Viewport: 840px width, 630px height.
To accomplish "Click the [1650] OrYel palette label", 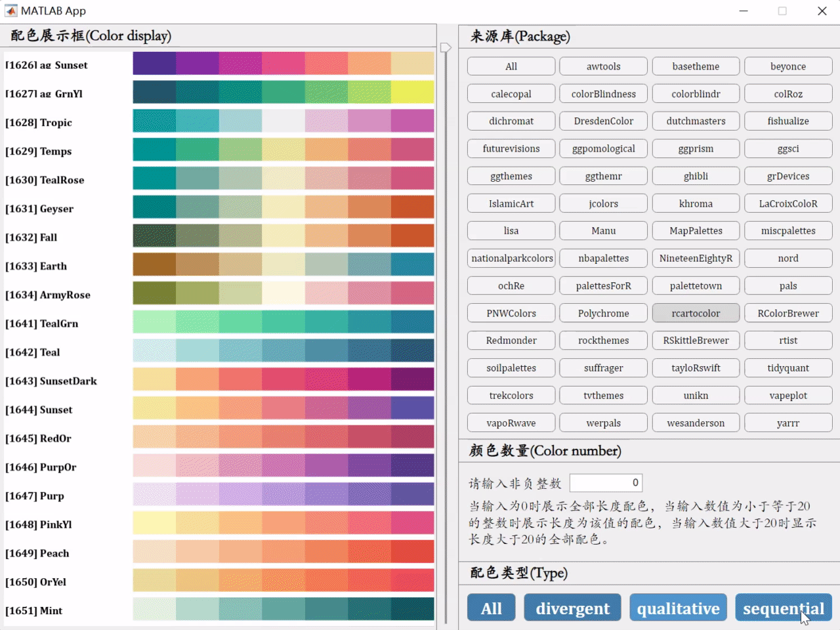I will (36, 583).
